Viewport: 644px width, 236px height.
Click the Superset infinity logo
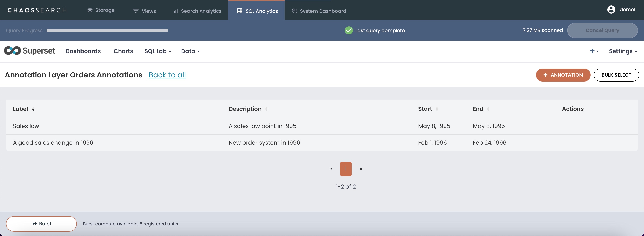(13, 51)
